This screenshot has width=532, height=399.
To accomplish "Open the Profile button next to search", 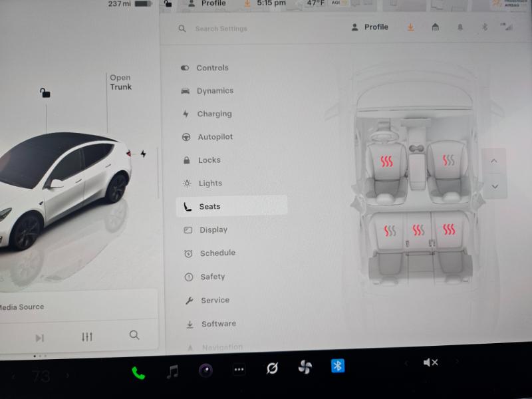I will click(370, 27).
